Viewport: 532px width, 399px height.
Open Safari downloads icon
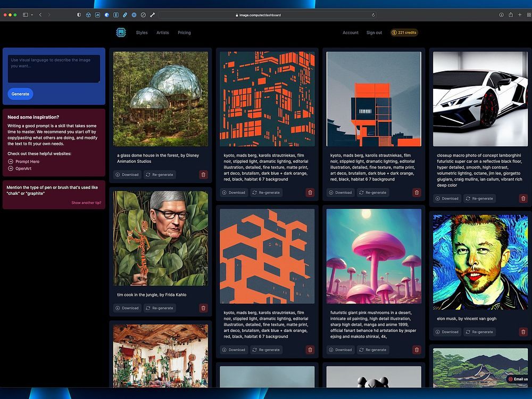tap(501, 15)
